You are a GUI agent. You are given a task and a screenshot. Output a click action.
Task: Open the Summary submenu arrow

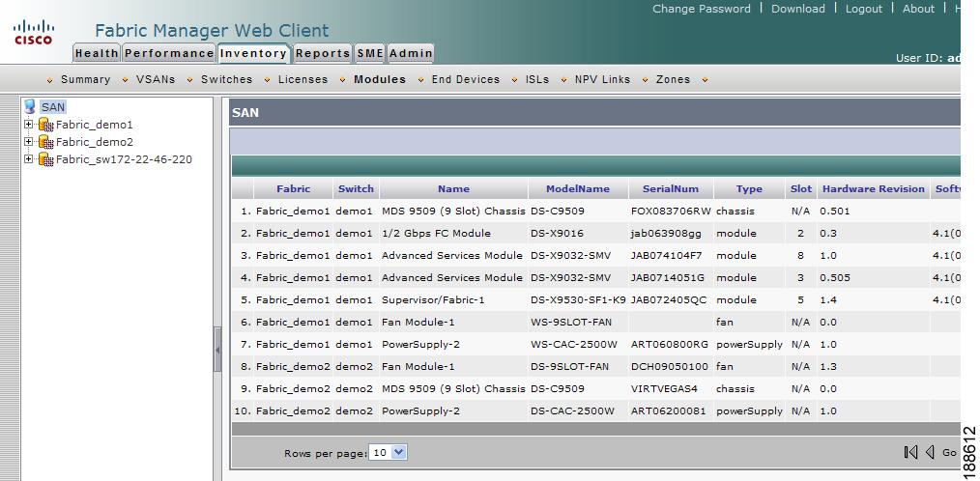pos(50,80)
